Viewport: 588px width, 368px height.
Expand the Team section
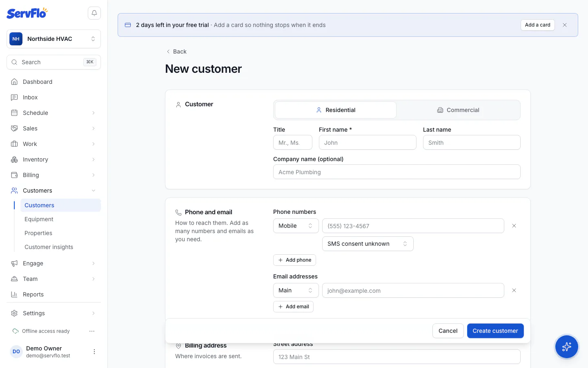54,279
